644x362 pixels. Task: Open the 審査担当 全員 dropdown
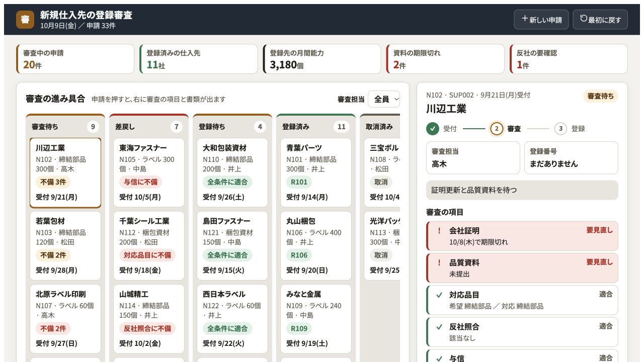[x=384, y=99]
